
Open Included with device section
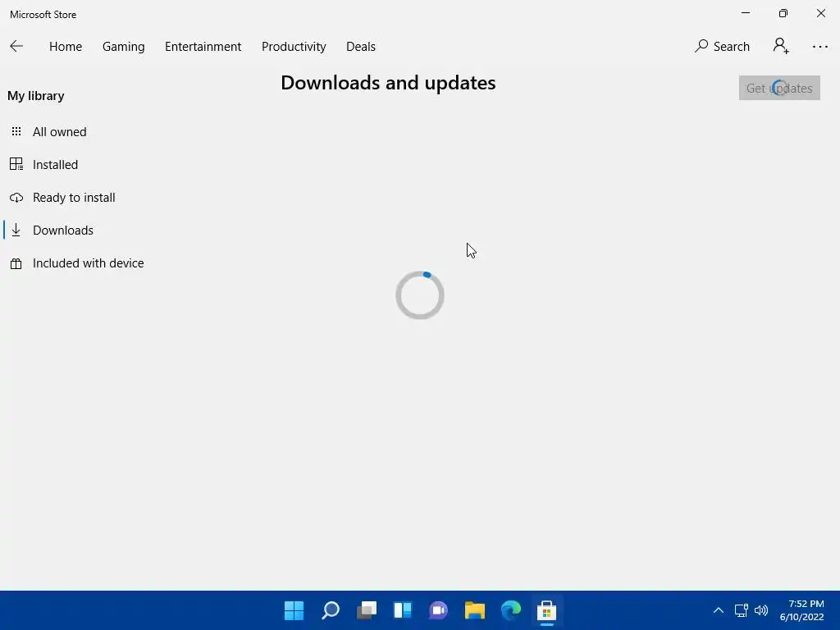(x=89, y=263)
